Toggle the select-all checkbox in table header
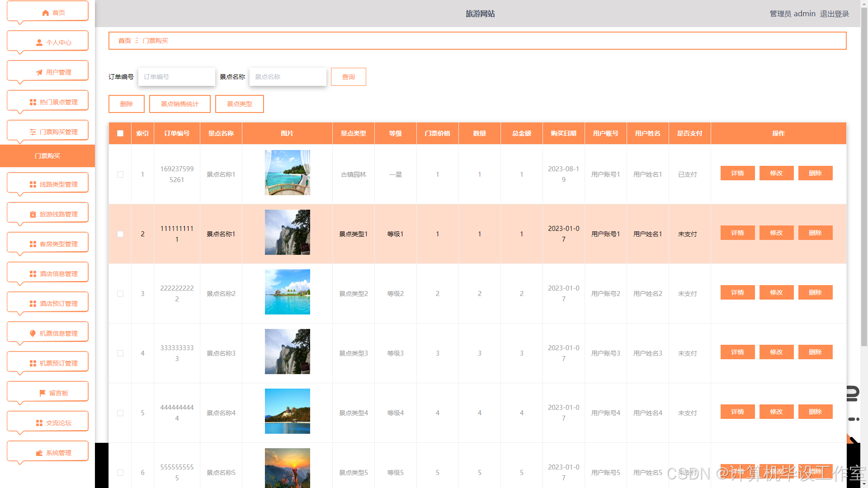The image size is (868, 488). (x=120, y=133)
